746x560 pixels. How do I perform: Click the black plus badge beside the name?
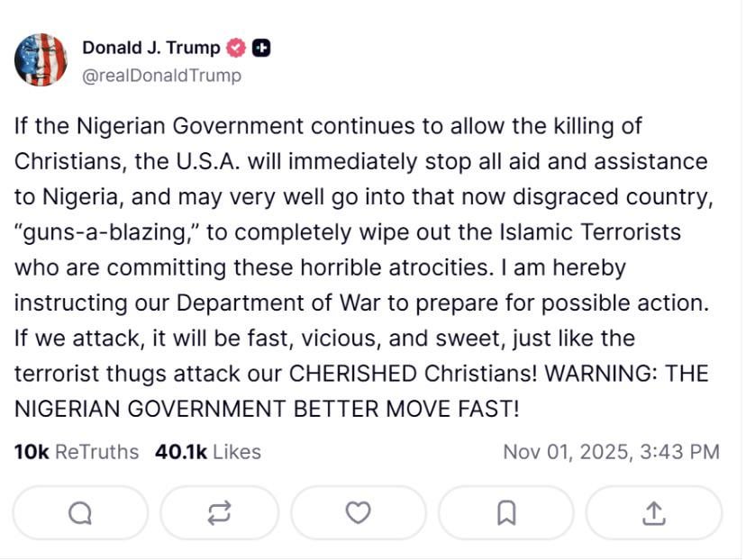coord(261,49)
